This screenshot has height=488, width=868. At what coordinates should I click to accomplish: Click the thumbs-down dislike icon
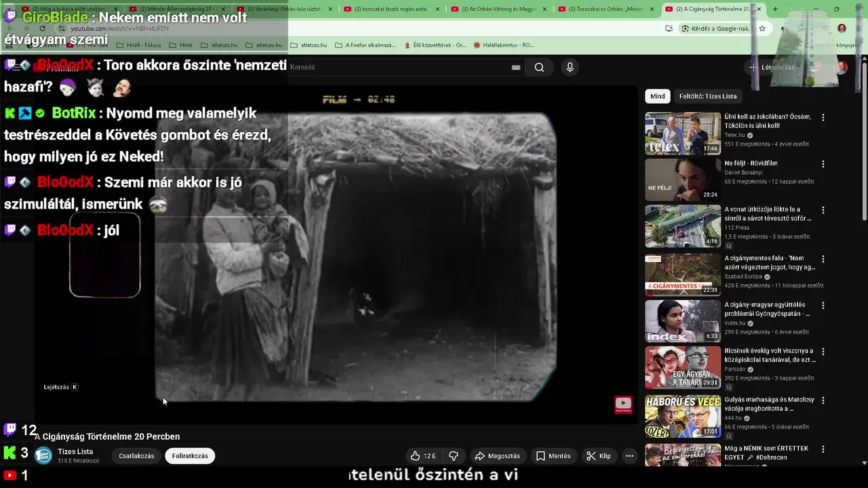tap(454, 456)
